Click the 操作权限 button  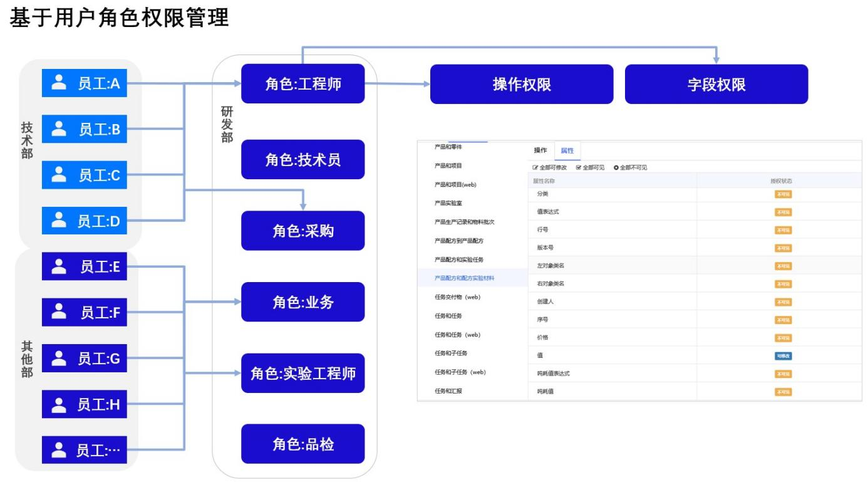tap(521, 85)
